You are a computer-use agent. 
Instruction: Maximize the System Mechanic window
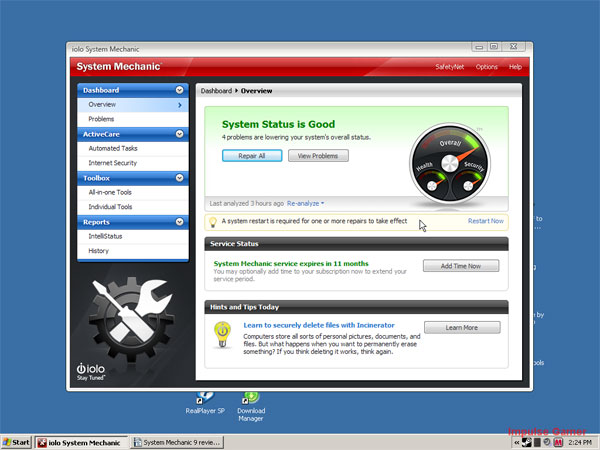(x=494, y=47)
